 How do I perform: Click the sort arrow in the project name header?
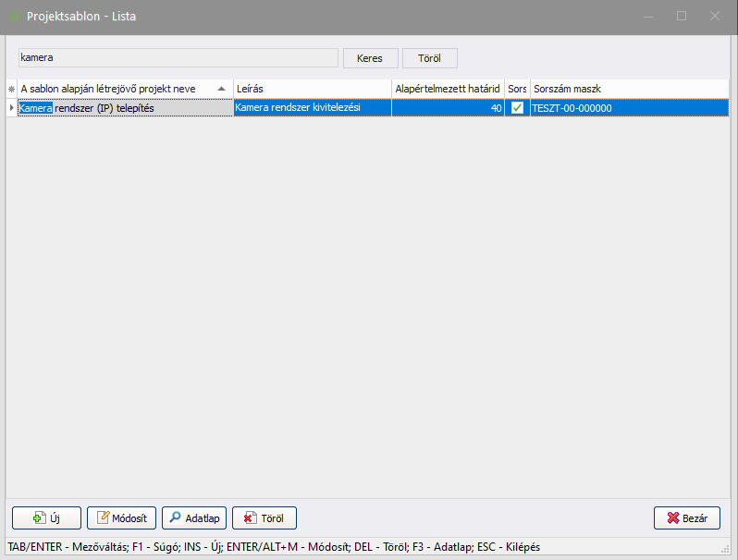[x=221, y=89]
